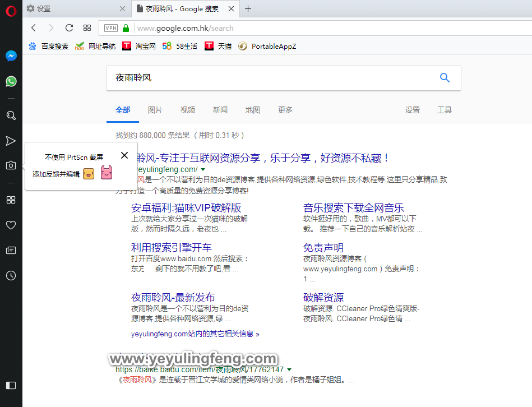The height and width of the screenshot is (407, 532).
Task: Select the 视频 results tab
Action: click(188, 110)
